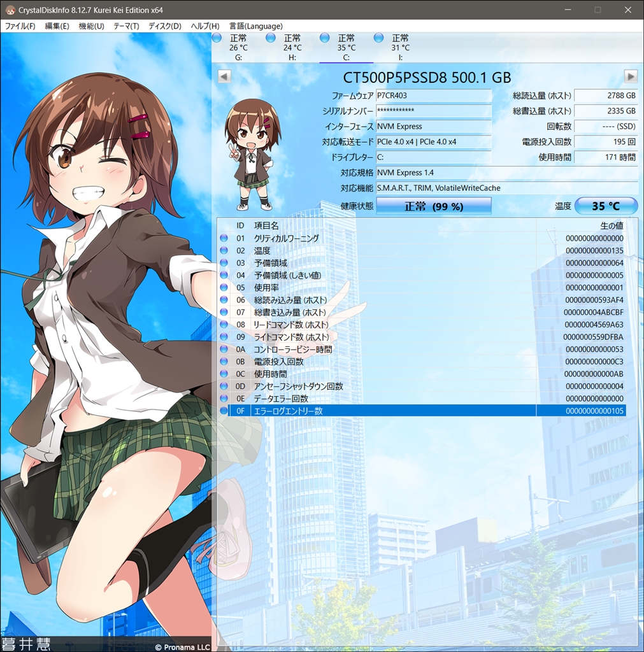
Task: Click the power-on hours value 171 時間
Action: pyautogui.click(x=606, y=157)
